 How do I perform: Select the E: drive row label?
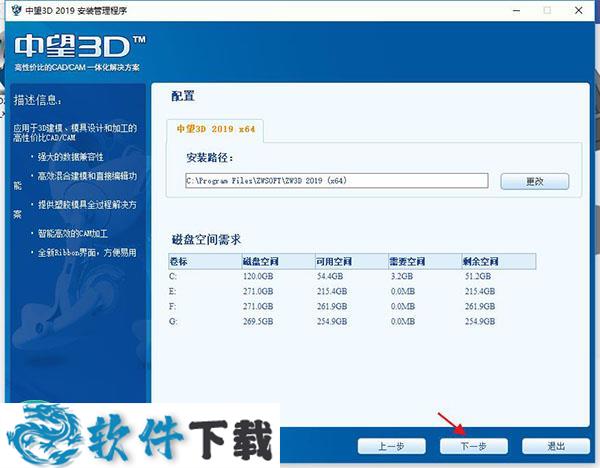click(173, 292)
